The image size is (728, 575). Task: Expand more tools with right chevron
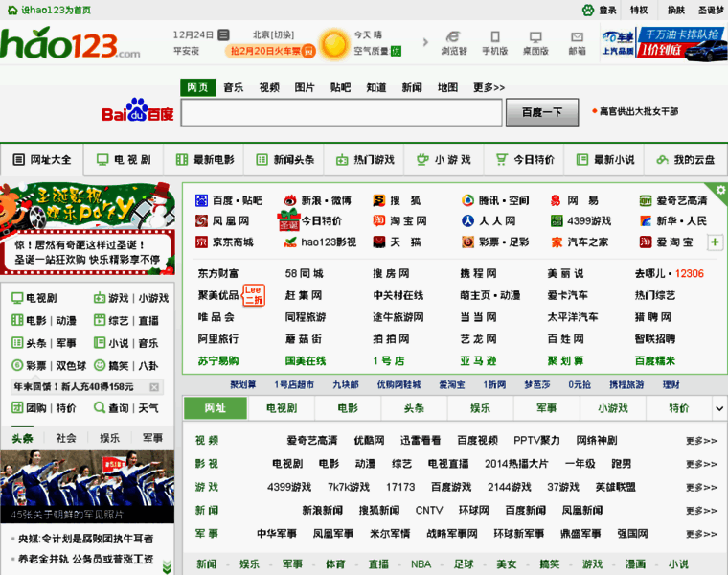(x=425, y=43)
